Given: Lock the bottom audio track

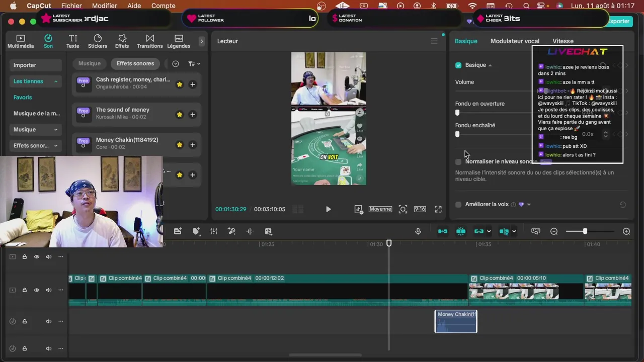Looking at the screenshot, I should (x=24, y=348).
